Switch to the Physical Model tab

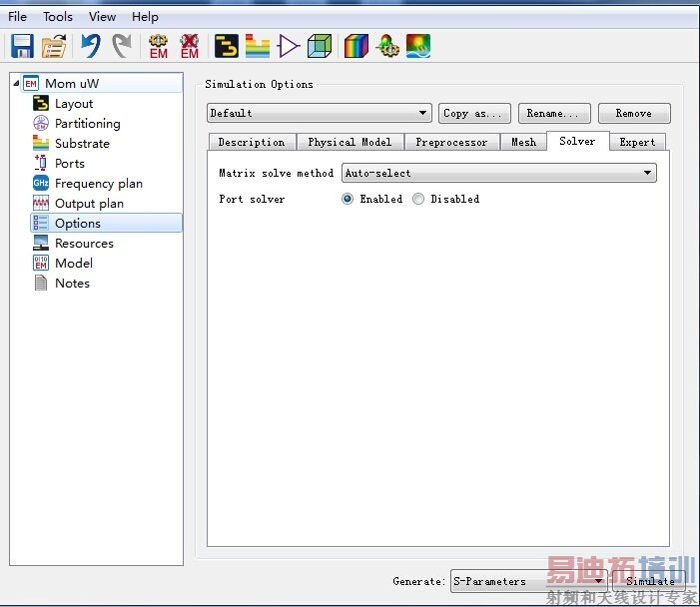pyautogui.click(x=350, y=142)
